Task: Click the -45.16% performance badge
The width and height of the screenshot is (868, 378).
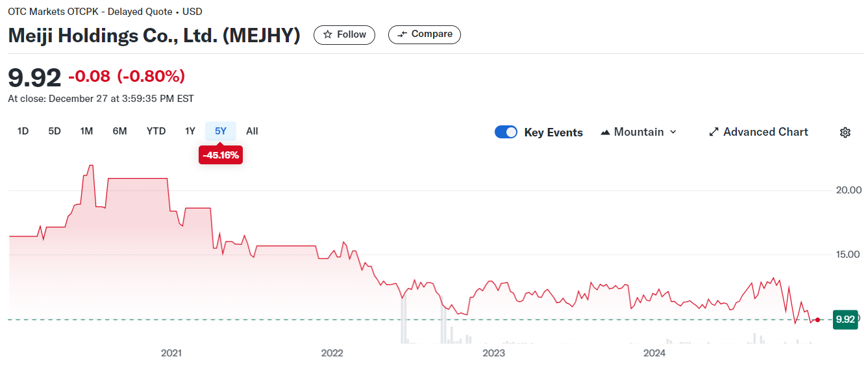Action: 221,155
